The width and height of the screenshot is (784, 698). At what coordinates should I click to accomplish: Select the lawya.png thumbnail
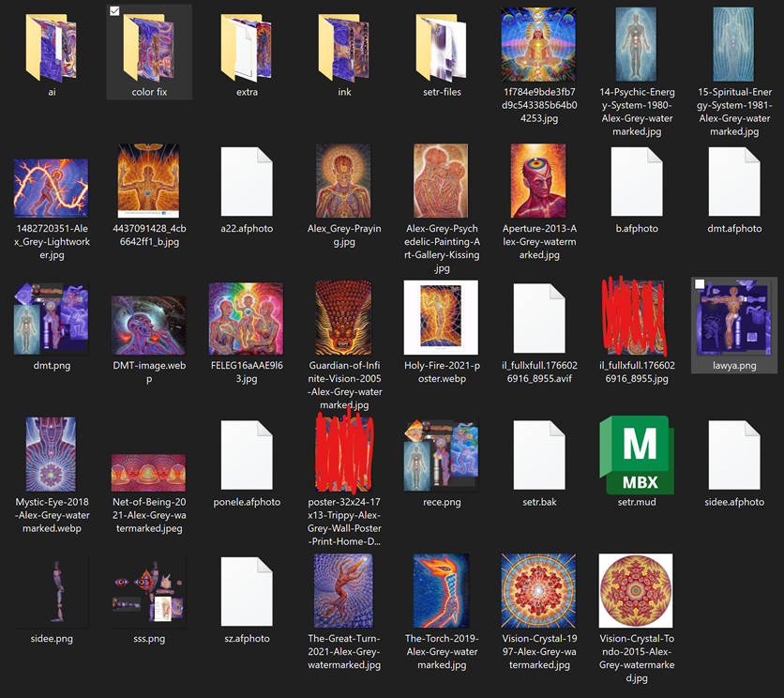(x=733, y=318)
